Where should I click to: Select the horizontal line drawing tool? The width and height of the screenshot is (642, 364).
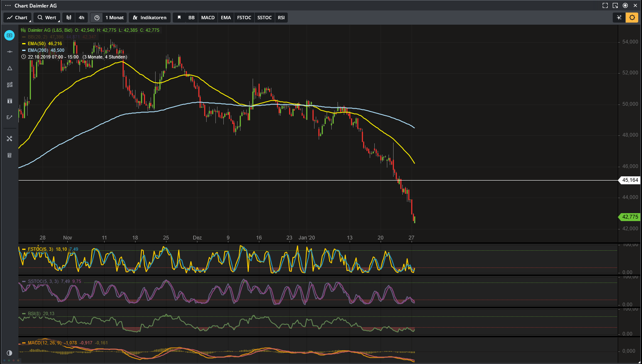[10, 52]
